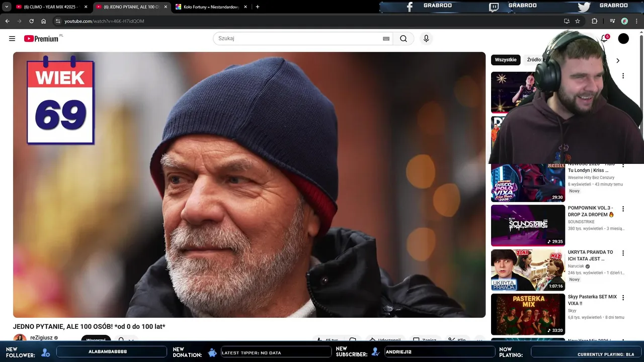Open Naruciak channel link
Image resolution: width=644 pixels, height=362 pixels.
[576, 266]
